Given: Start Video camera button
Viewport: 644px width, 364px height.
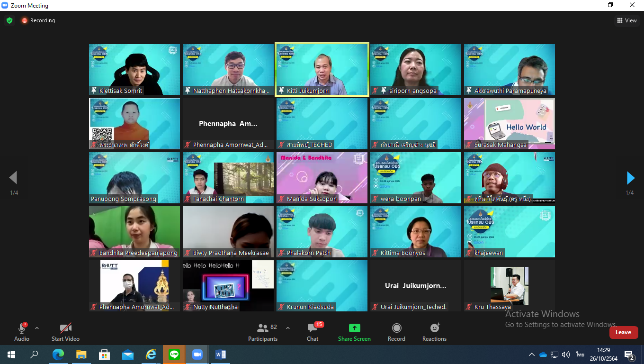Looking at the screenshot, I should tap(65, 332).
